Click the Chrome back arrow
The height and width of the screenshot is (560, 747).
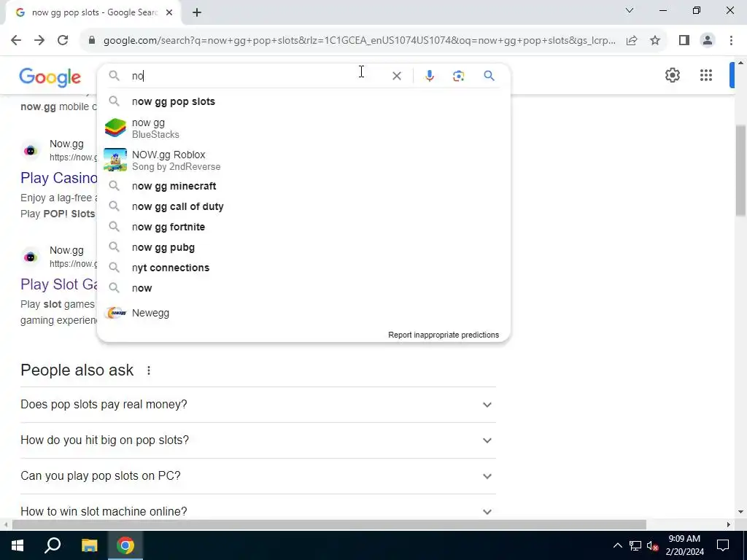[x=16, y=41]
